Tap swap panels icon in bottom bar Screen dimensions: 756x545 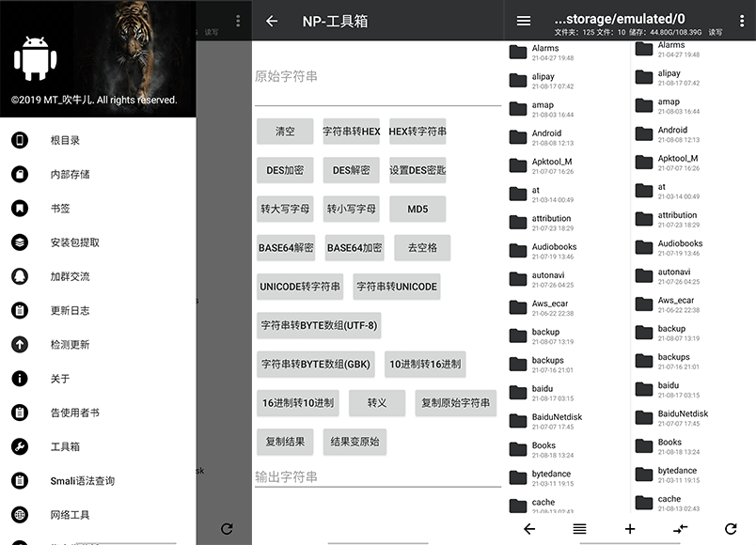[680, 529]
